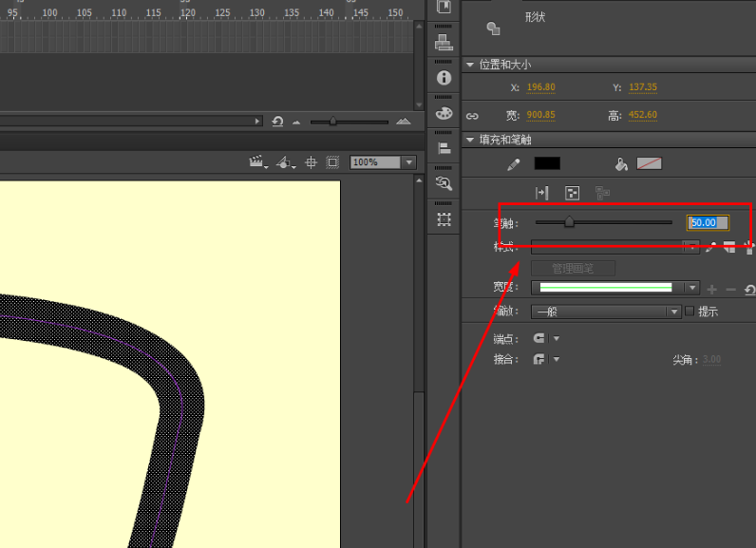756x548 pixels.
Task: Toggle the clip content outside stage button
Action: pyautogui.click(x=332, y=162)
